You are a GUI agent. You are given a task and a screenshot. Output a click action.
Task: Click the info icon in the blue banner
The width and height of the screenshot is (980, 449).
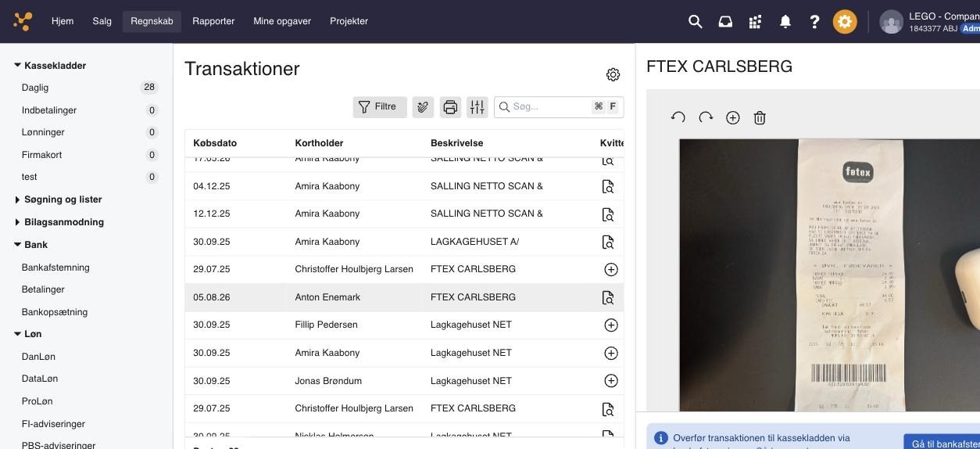pyautogui.click(x=660, y=438)
